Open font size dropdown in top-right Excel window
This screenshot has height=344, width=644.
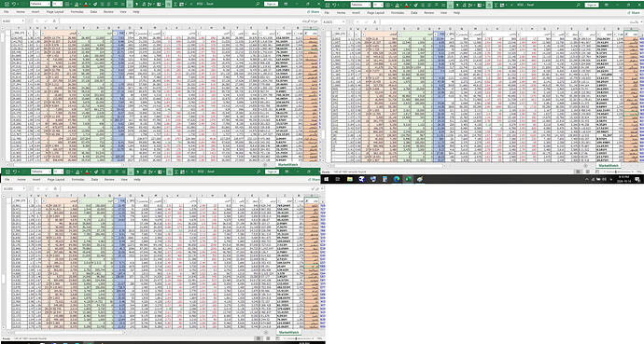(381, 5)
